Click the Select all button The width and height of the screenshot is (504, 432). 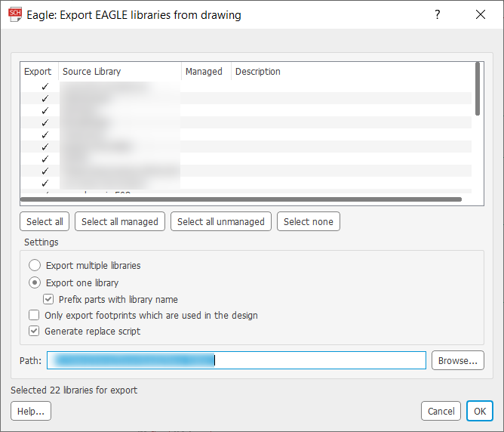45,221
